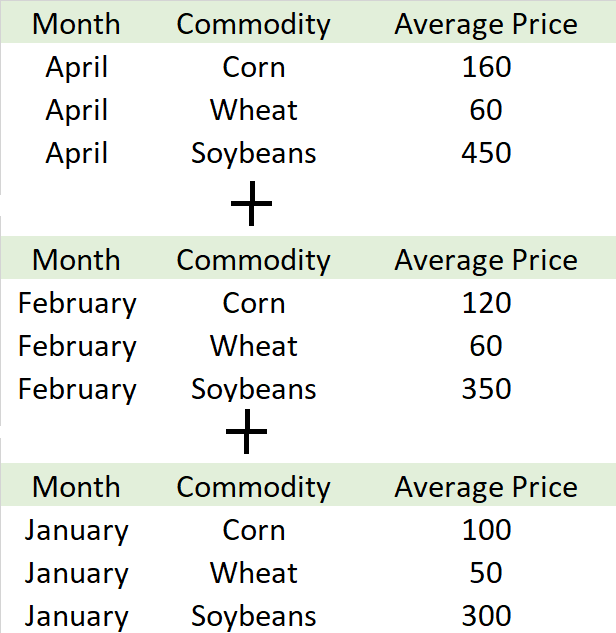Screen dimensions: 616x633
Task: Click the plus sign below the February table
Action: 246,432
